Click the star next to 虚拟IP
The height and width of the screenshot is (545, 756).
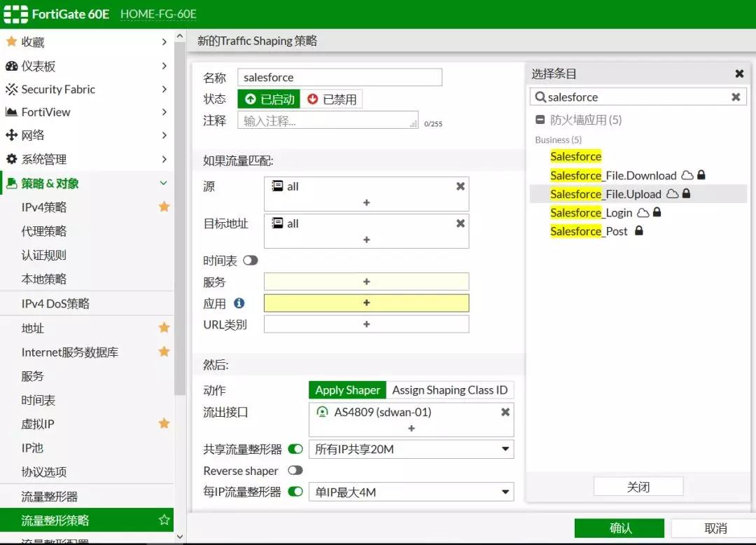(164, 423)
